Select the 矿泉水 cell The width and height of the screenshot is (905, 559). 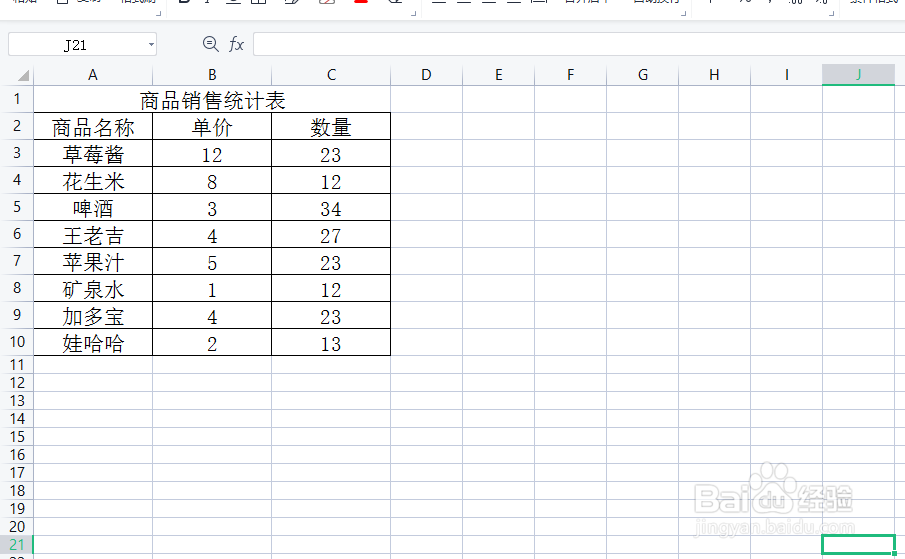[93, 288]
